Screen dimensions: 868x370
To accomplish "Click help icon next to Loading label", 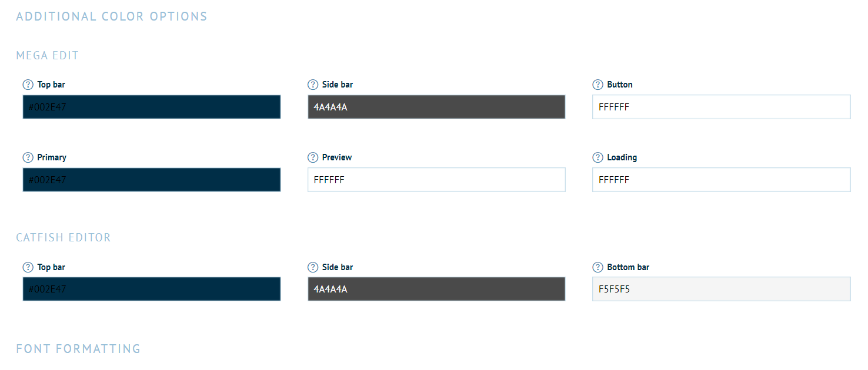I will tap(597, 157).
